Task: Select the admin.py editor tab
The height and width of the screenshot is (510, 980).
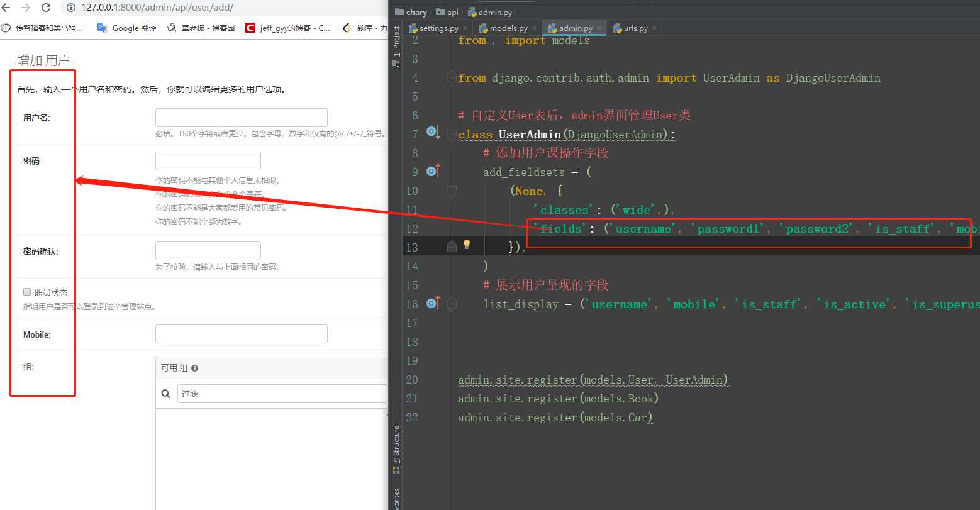Action: click(576, 28)
